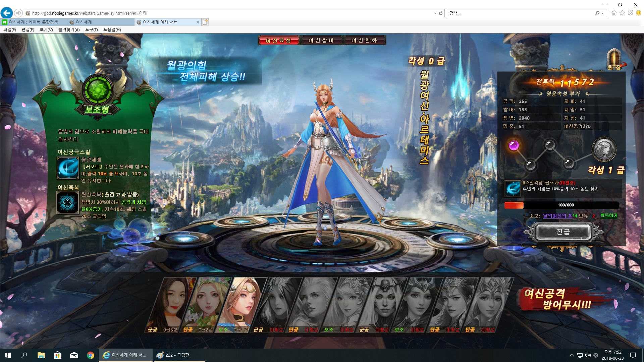This screenshot has width=644, height=362.
Task: Open the 파일(F) menu
Action: tap(10, 29)
